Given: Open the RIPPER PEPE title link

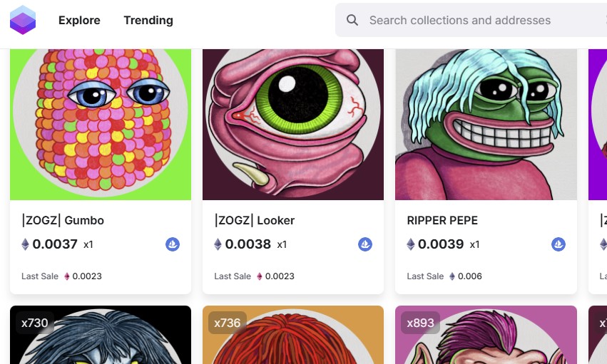Looking at the screenshot, I should click(442, 220).
